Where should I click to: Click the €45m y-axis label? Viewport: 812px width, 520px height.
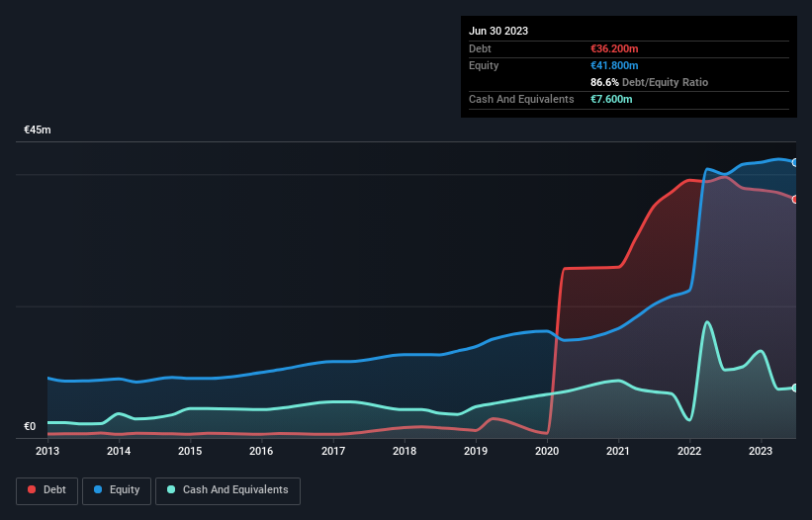38,130
